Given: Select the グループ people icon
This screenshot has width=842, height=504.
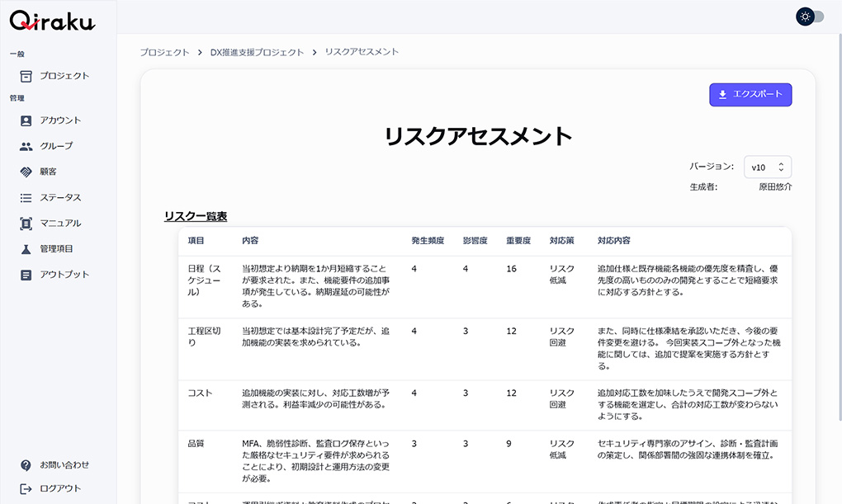Looking at the screenshot, I should tap(26, 146).
